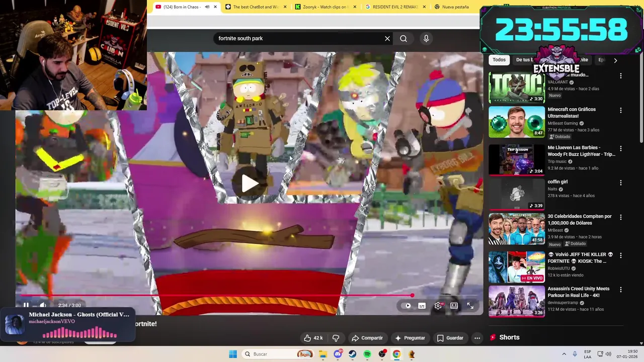Viewport: 644px width, 362px height.
Task: Clear the YouTube search box text
Action: [387, 38]
